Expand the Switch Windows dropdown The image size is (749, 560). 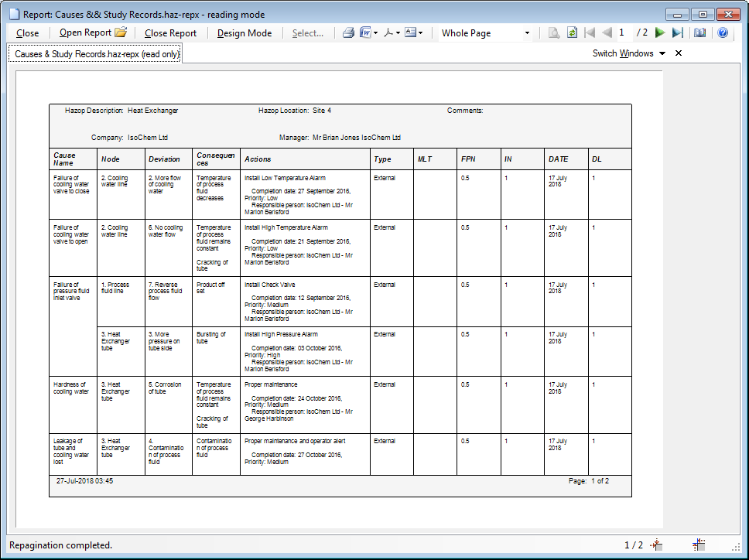662,53
